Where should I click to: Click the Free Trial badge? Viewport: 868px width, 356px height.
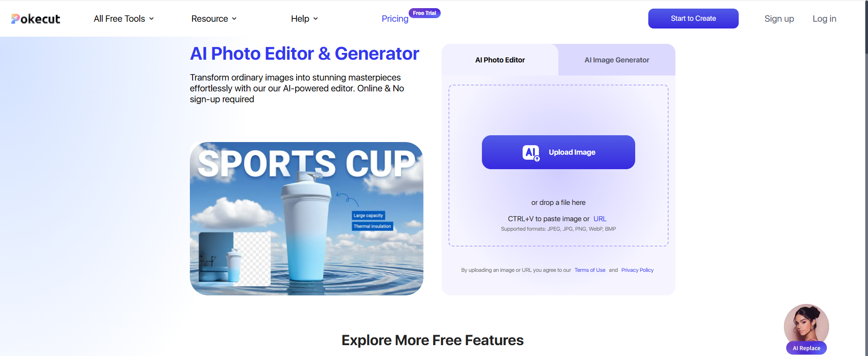[x=425, y=13]
